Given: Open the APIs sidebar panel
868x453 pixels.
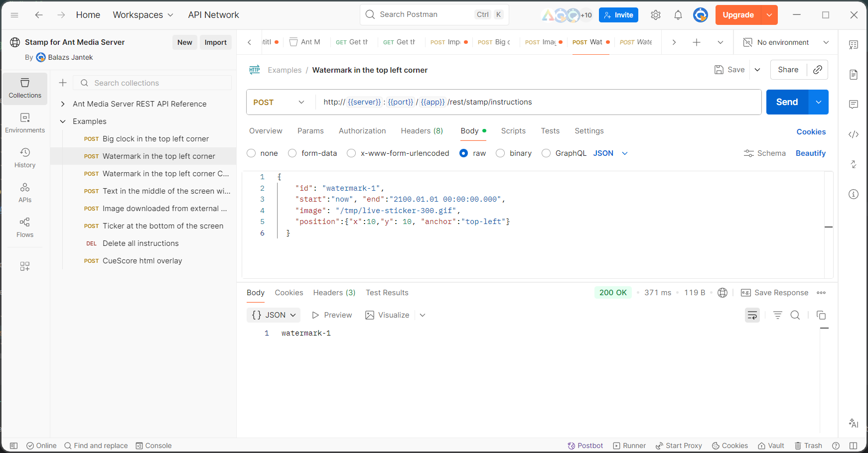Looking at the screenshot, I should [x=25, y=193].
